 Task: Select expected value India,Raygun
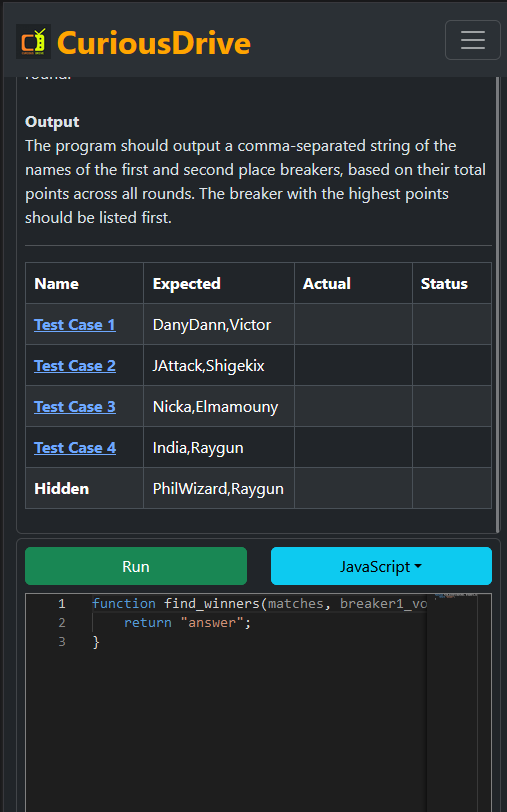(x=198, y=448)
